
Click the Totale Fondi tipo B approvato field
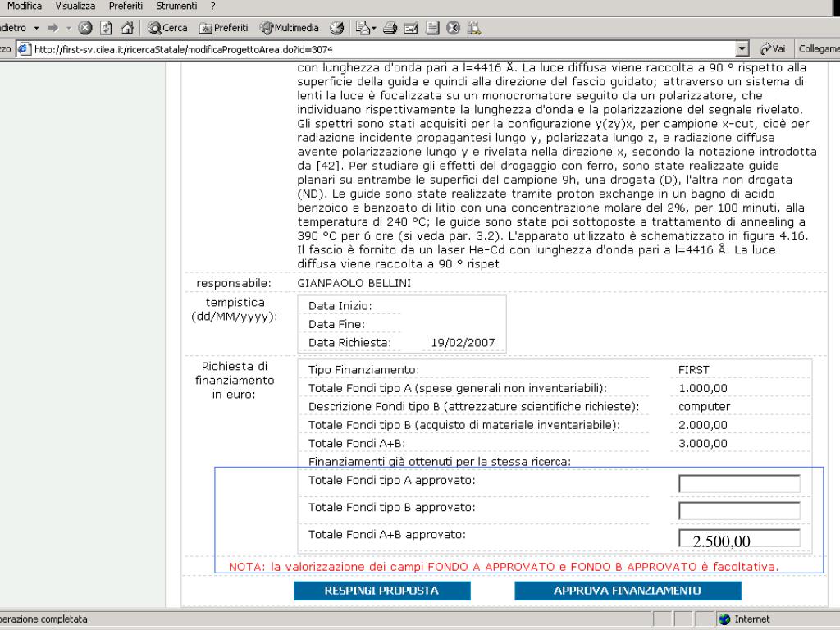coord(739,511)
